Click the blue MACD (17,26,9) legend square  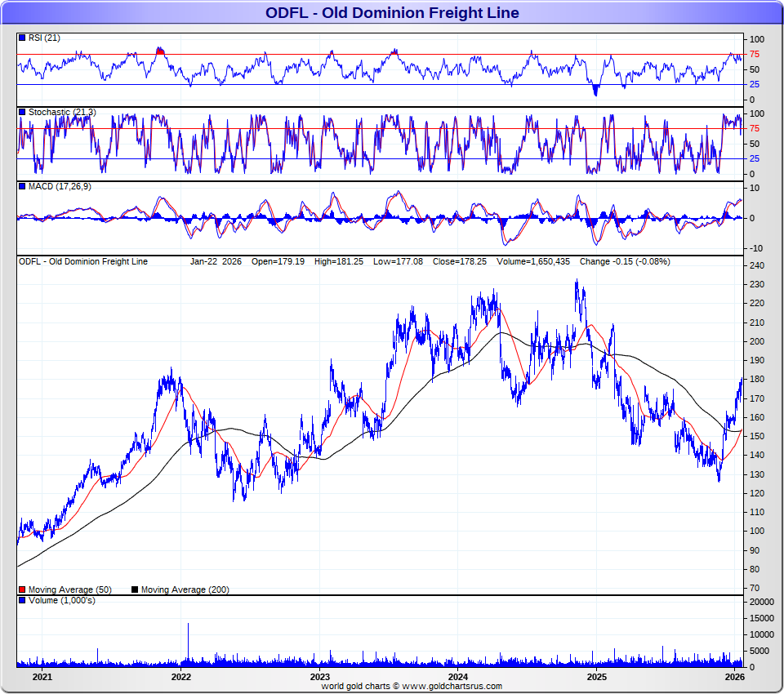click(22, 187)
